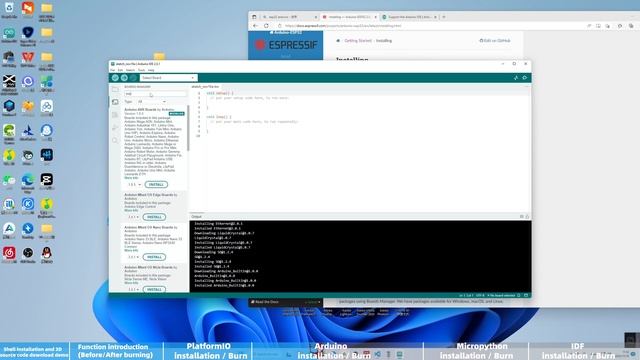Click the notifications bell in Arduino status bar

tap(519, 295)
